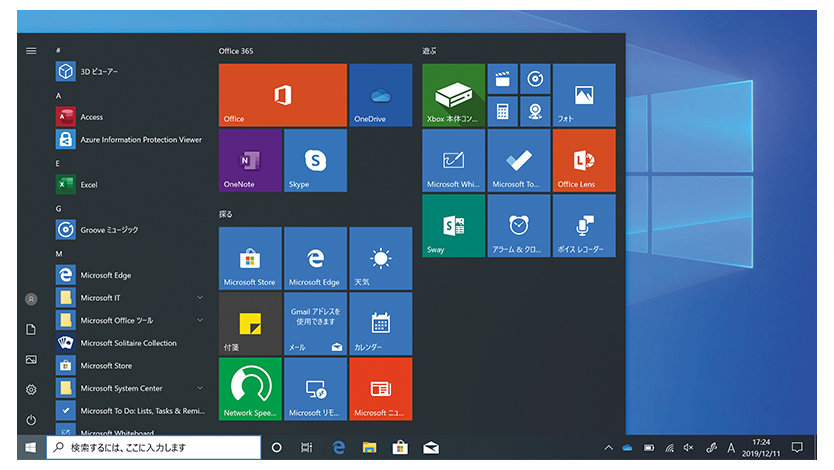
Task: Open the Microsoft To Do tile
Action: click(519, 160)
